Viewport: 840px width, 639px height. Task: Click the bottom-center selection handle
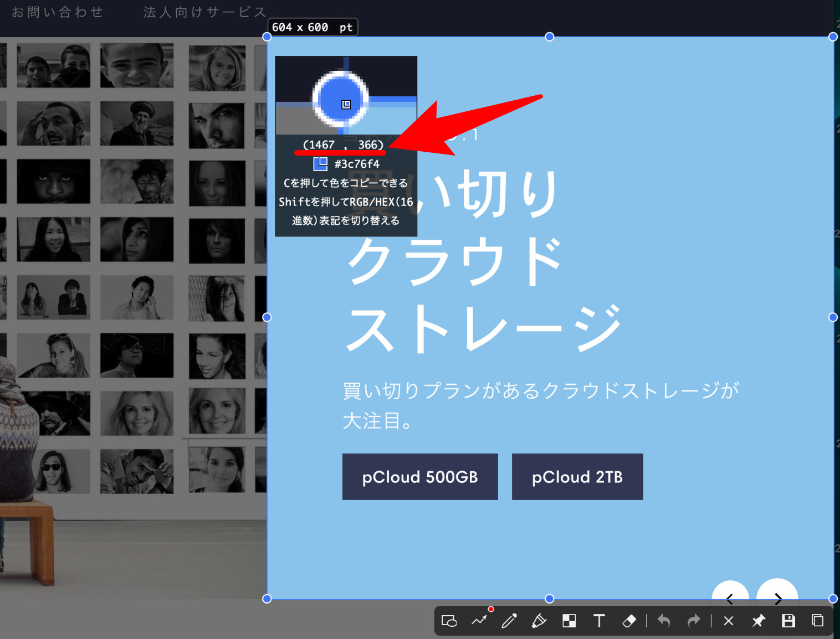tap(549, 599)
